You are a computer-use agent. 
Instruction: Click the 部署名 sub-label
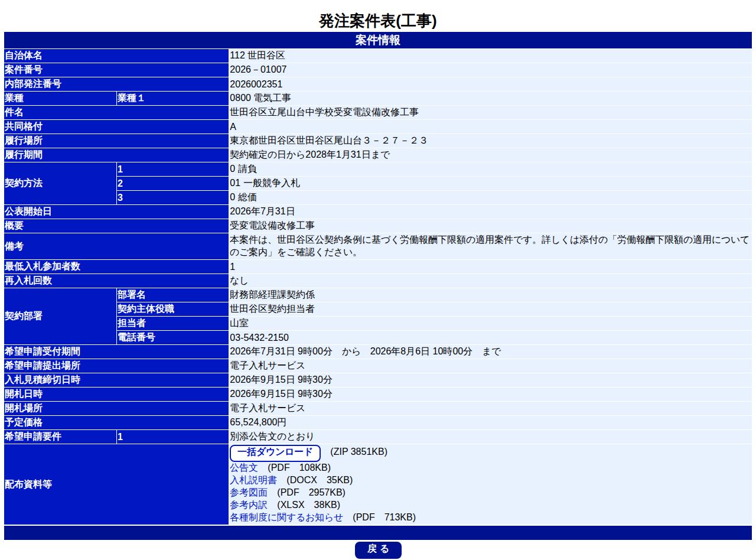point(172,295)
